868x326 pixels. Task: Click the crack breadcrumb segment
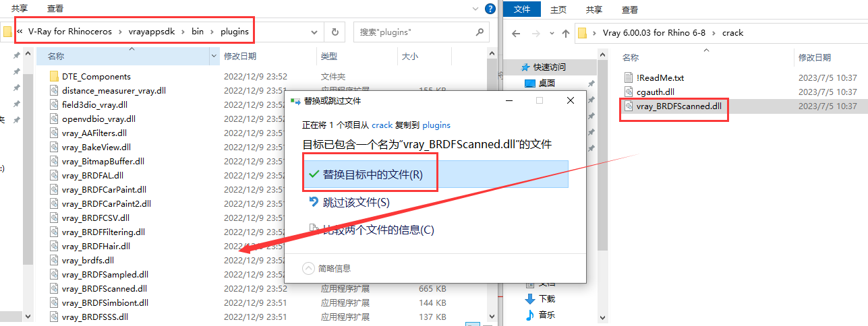click(x=732, y=32)
